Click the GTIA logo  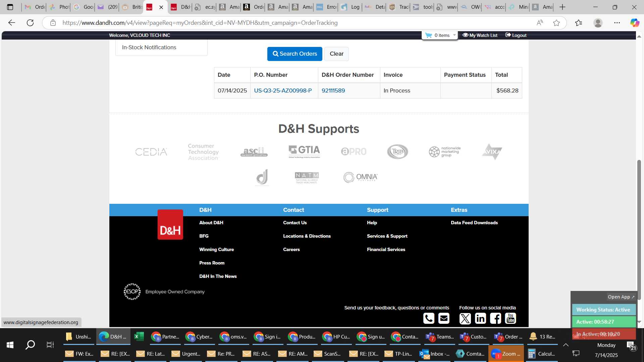(304, 152)
